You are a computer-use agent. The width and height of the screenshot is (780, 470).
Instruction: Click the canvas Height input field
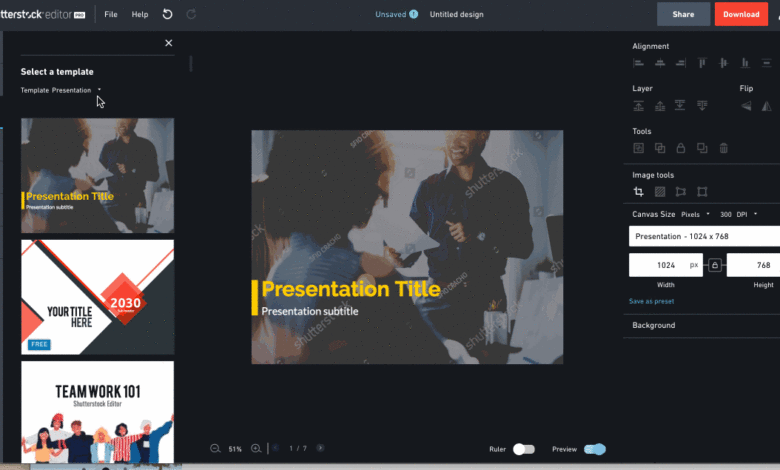[753, 265]
